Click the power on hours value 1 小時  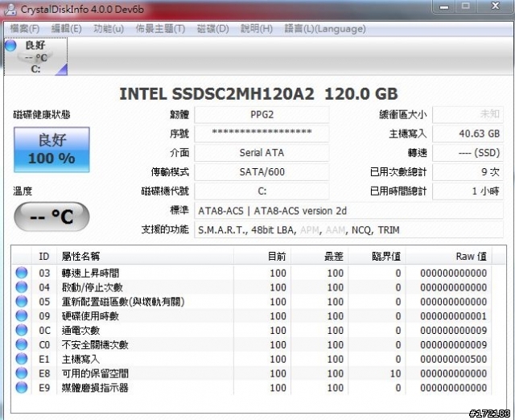click(468, 191)
